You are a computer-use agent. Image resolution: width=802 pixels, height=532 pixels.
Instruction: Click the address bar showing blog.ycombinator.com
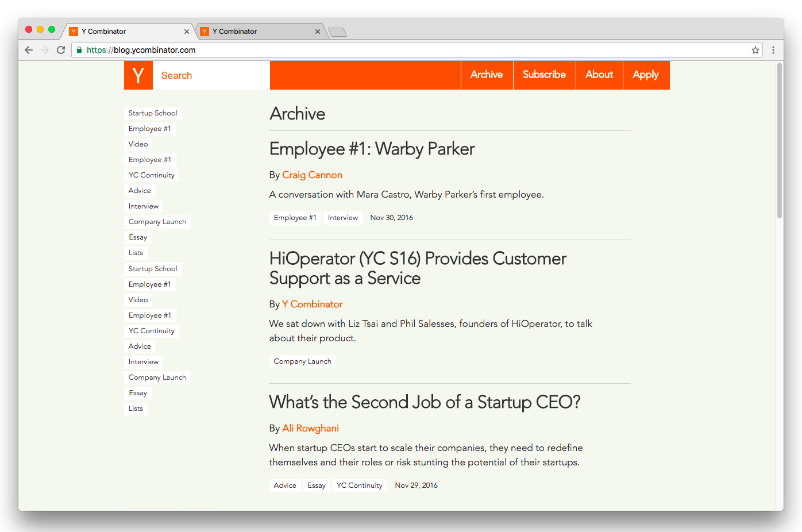point(417,50)
